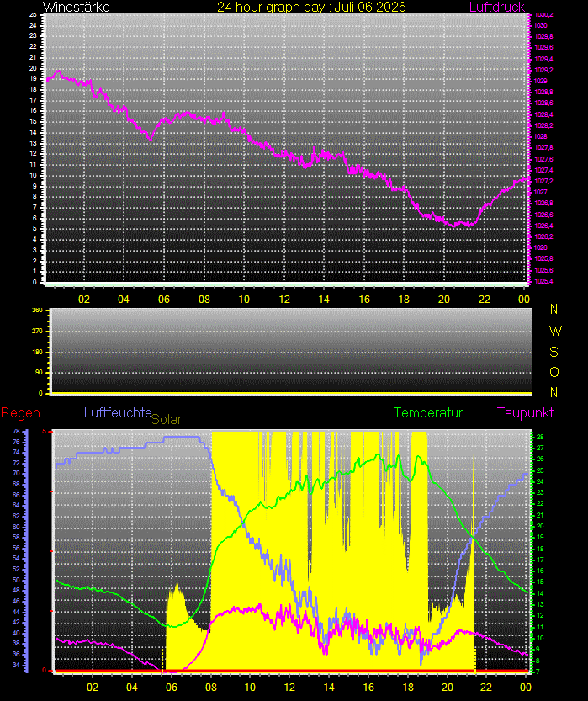Click the 20 value on the Temperatur scale

540,526
